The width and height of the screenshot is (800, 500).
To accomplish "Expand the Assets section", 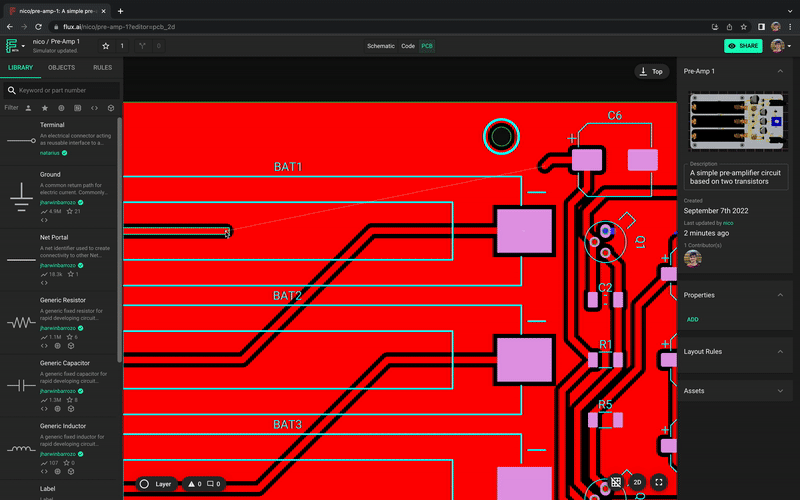I will click(x=779, y=391).
